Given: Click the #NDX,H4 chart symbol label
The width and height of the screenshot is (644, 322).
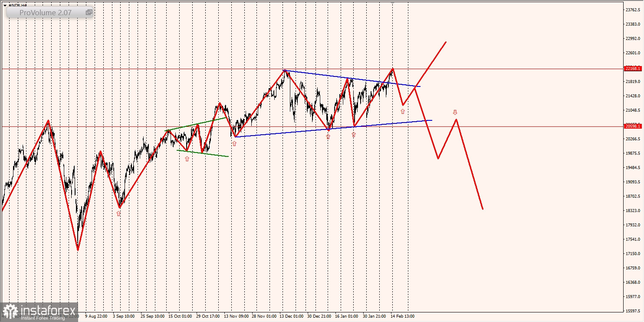Looking at the screenshot, I should pos(17,5).
